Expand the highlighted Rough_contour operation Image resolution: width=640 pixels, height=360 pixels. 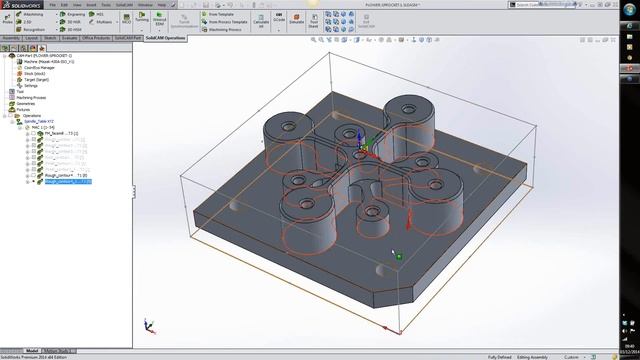(27, 181)
